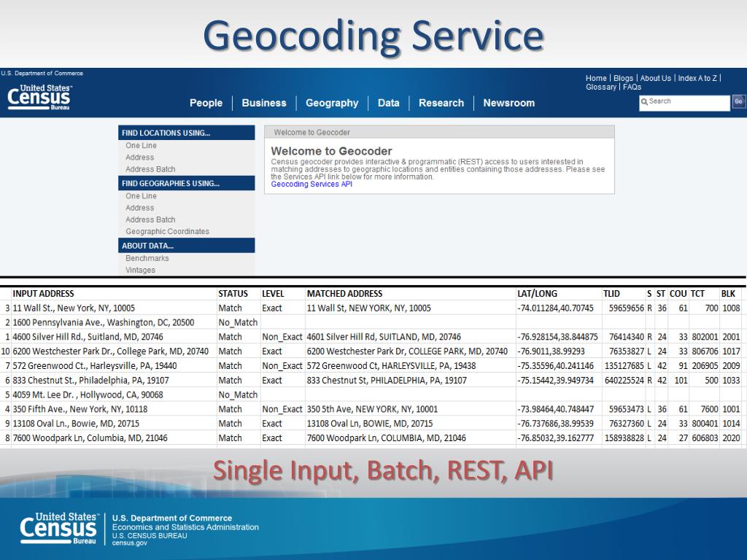Select input address 572 Greenwood Ct., Harleysville

(95, 366)
